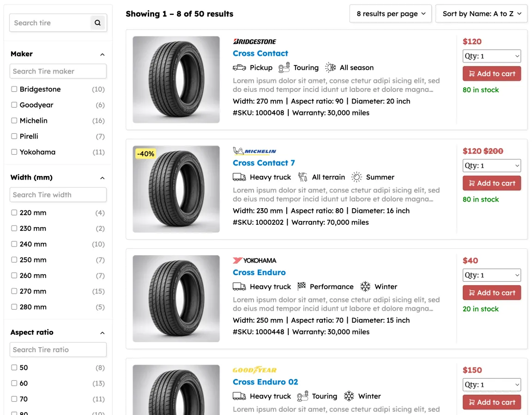Screen dimensions: 532x415
Task: Check the aspect ratio 60 filter
Action: (14, 383)
